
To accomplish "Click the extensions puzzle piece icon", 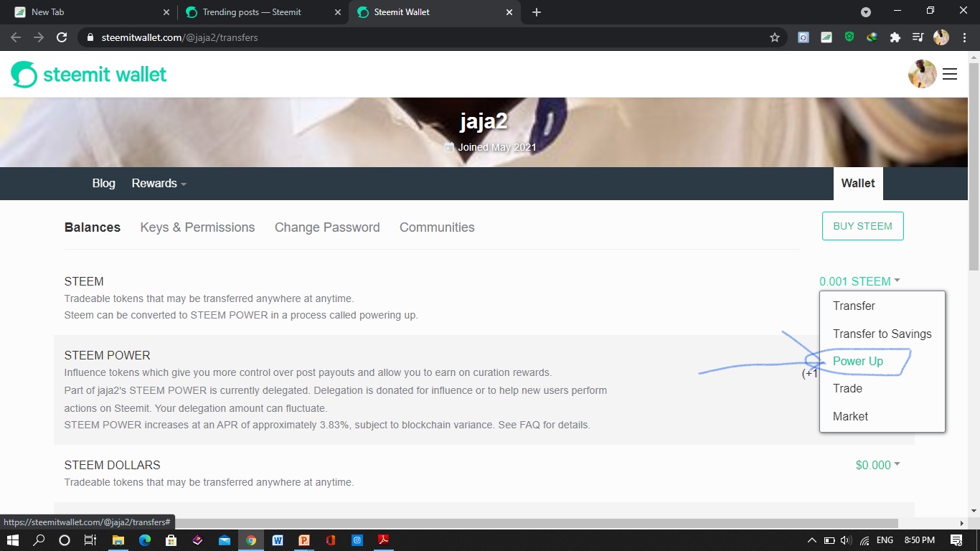I will tap(895, 37).
